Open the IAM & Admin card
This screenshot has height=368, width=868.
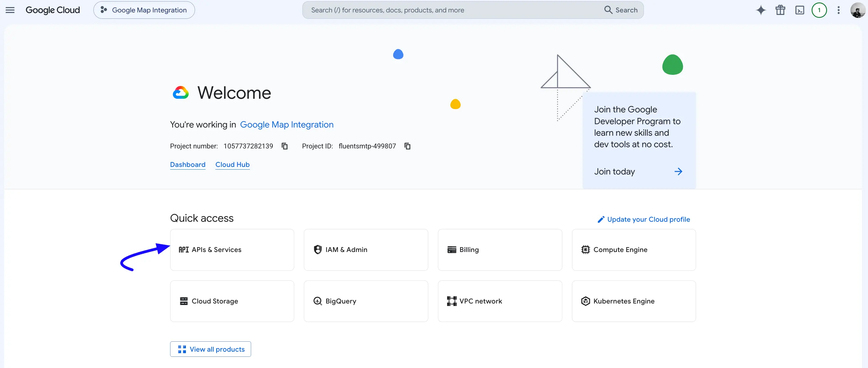point(366,250)
